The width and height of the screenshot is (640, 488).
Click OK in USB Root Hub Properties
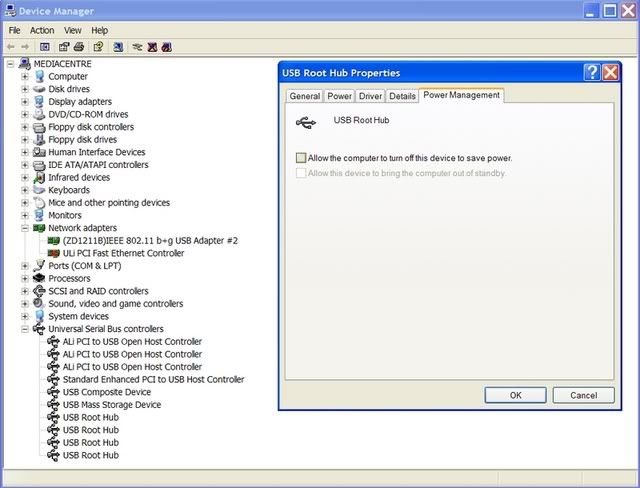pyautogui.click(x=516, y=395)
